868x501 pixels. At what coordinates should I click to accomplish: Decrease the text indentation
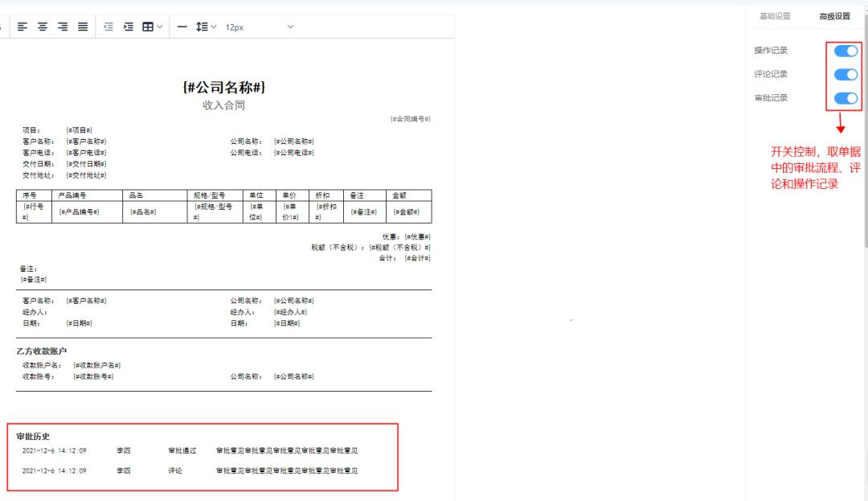[x=108, y=26]
